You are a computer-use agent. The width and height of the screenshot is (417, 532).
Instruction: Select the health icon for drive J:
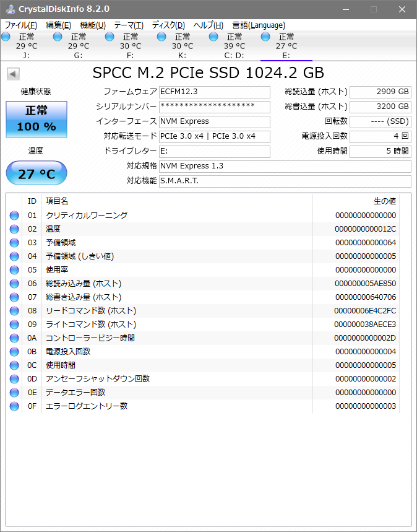coord(6,37)
